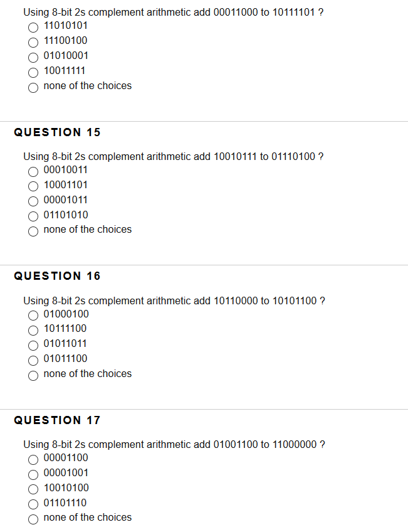Choose 10111100 for Question 16
The image size is (408, 532).
coord(33,331)
